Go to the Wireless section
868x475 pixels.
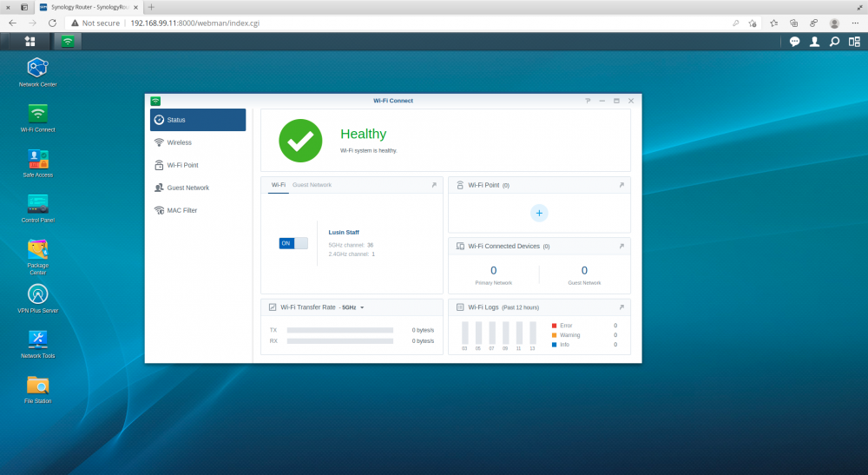click(198, 142)
